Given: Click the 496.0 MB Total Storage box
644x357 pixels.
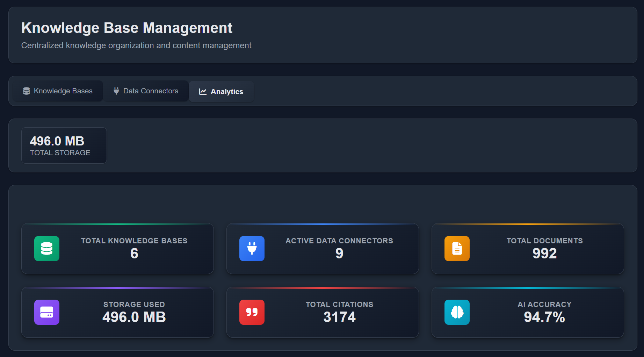Looking at the screenshot, I should [64, 145].
